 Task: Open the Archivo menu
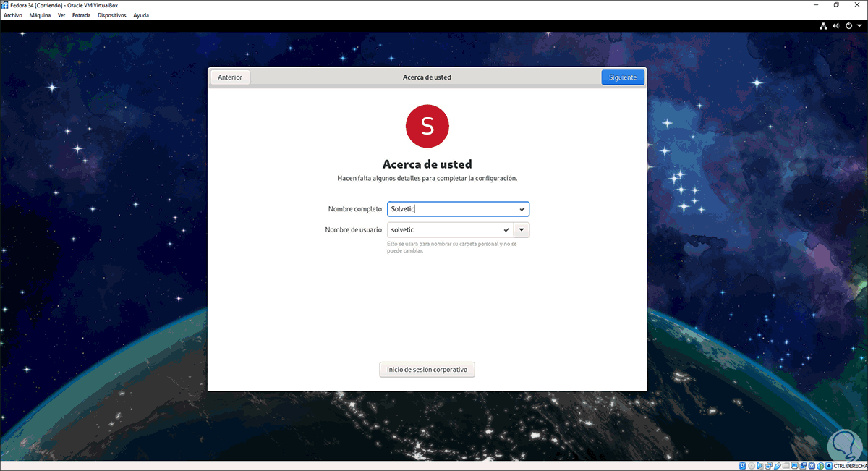pos(13,14)
